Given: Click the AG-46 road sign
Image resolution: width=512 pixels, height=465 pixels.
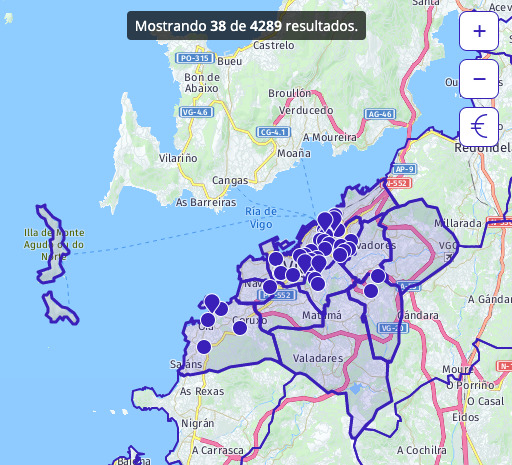Looking at the screenshot, I should [380, 114].
